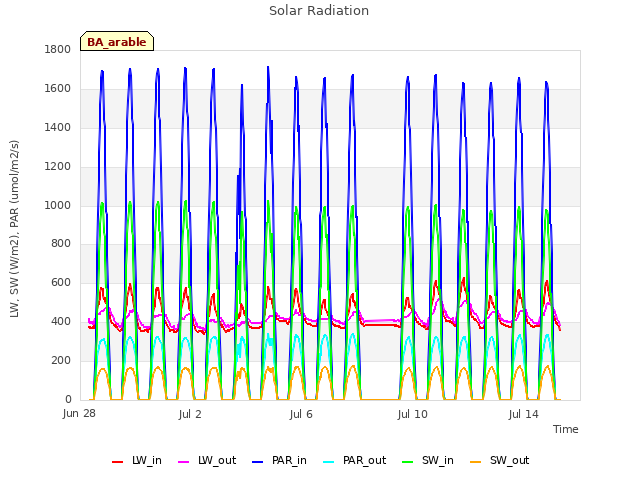
Task: Click the 0 y-axis tick label
Action: pos(68,399)
